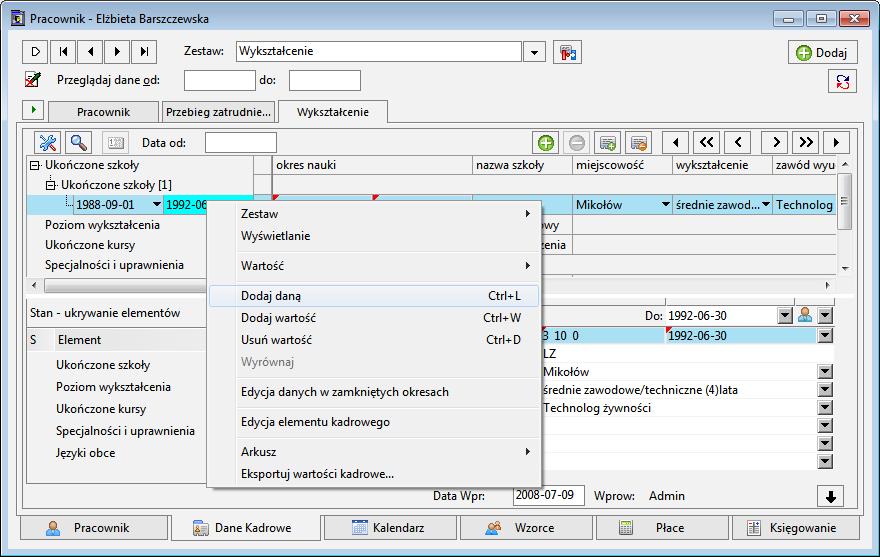Click the solid right arrow in grid toolbar
Screen dimensions: 880x557
836,143
